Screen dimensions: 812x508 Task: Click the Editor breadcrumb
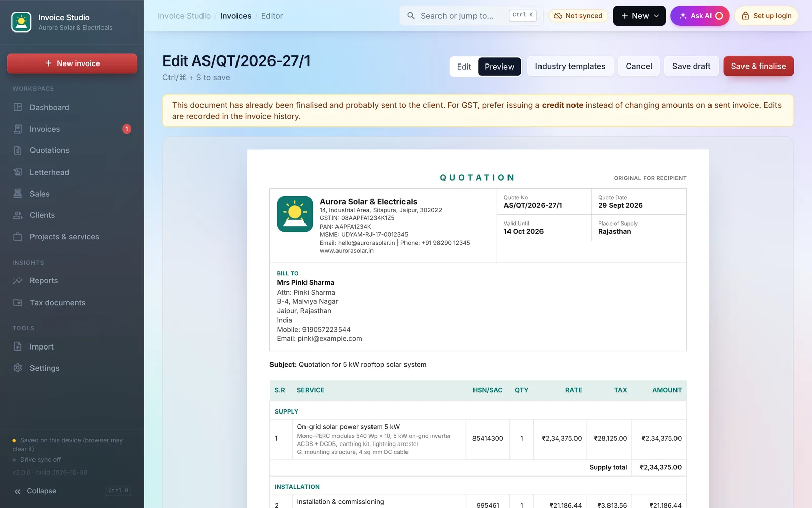272,16
